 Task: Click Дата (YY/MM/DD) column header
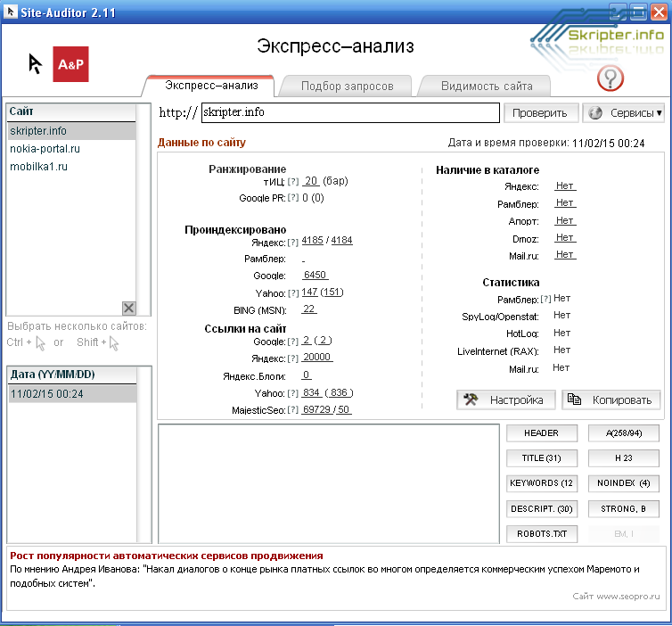coord(72,375)
